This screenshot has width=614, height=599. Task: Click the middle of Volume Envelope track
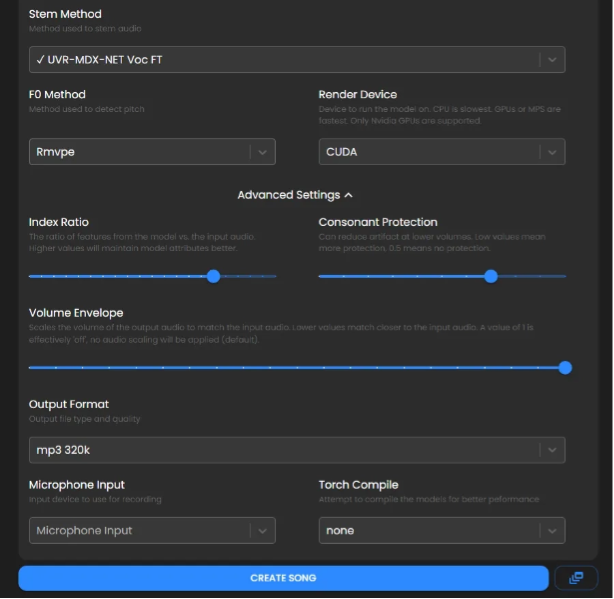pos(297,367)
